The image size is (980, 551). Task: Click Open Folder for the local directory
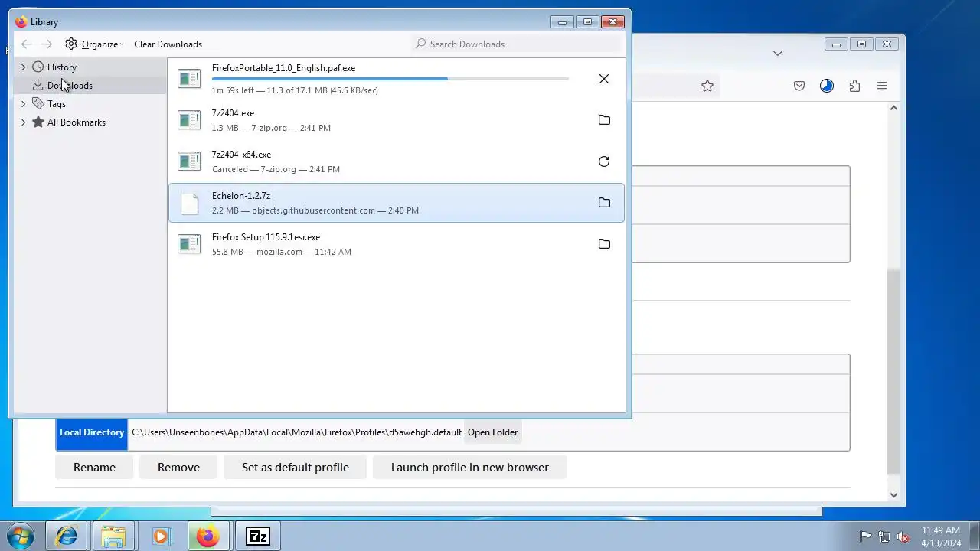(492, 432)
